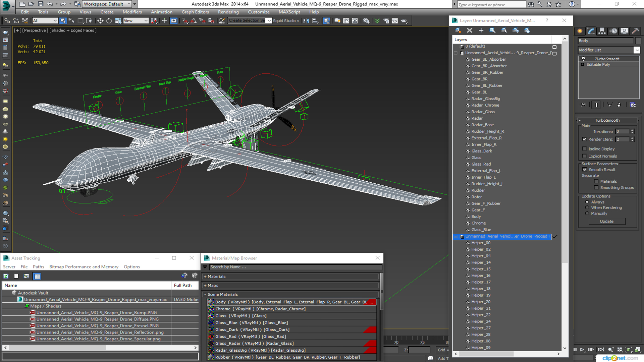The height and width of the screenshot is (362, 644).
Task: Toggle the Smooth Result checkbox
Action: [x=585, y=170]
